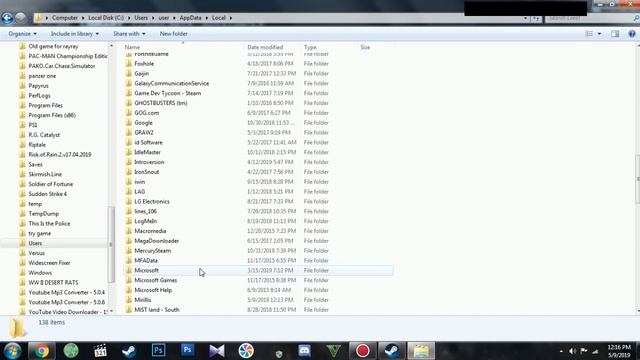Select Windows folder in navigation tree

[40, 273]
